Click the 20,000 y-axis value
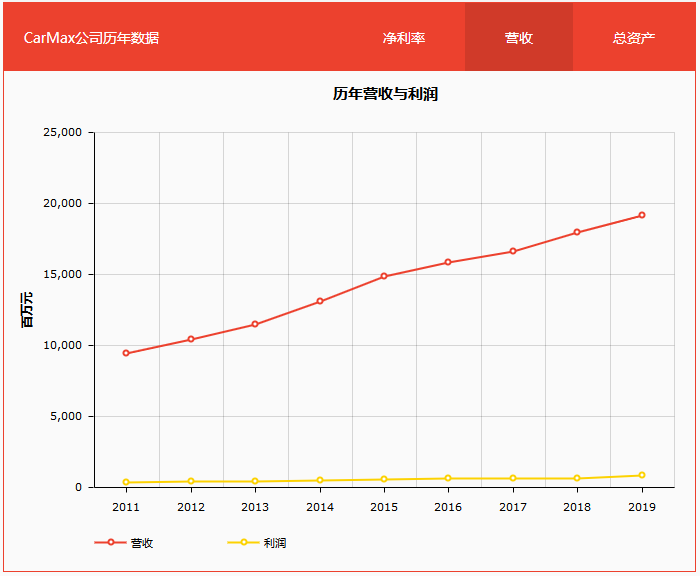 point(62,203)
